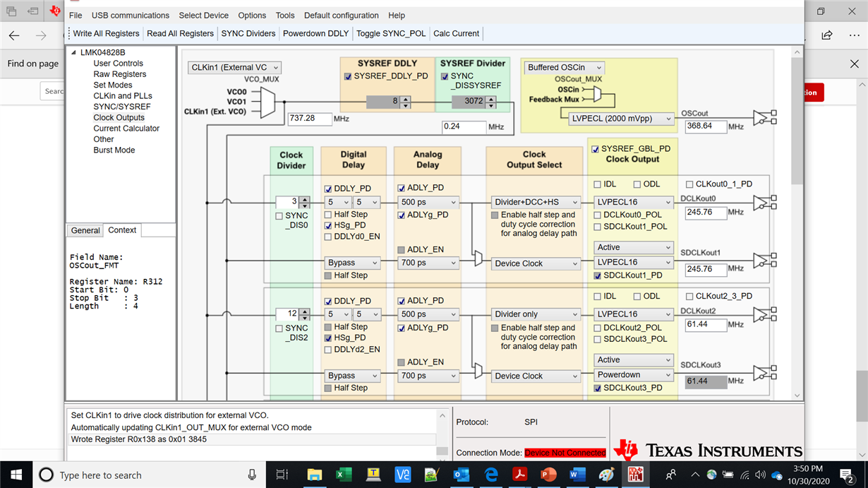Toggle the SYNC_DISSYSREF checkbox
868x488 pixels.
pos(445,76)
